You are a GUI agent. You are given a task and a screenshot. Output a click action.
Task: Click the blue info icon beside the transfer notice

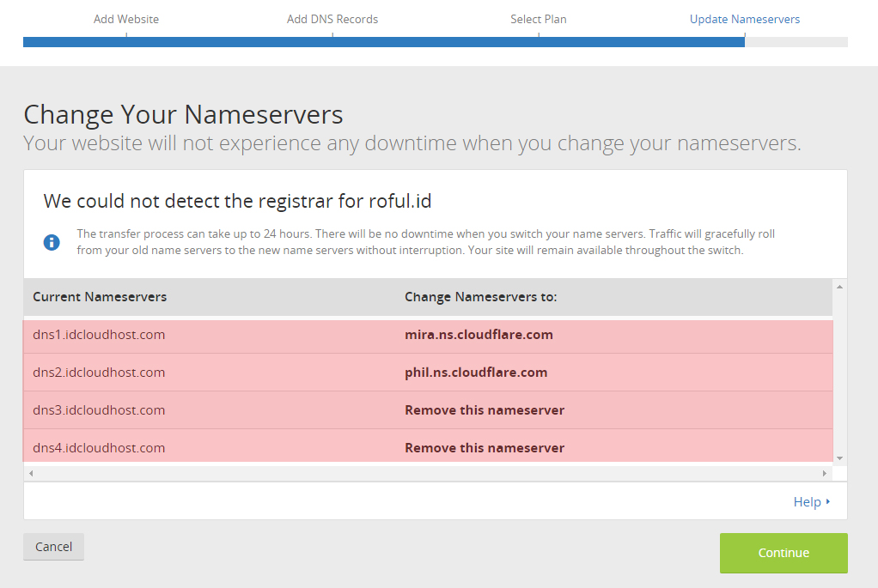(x=52, y=242)
